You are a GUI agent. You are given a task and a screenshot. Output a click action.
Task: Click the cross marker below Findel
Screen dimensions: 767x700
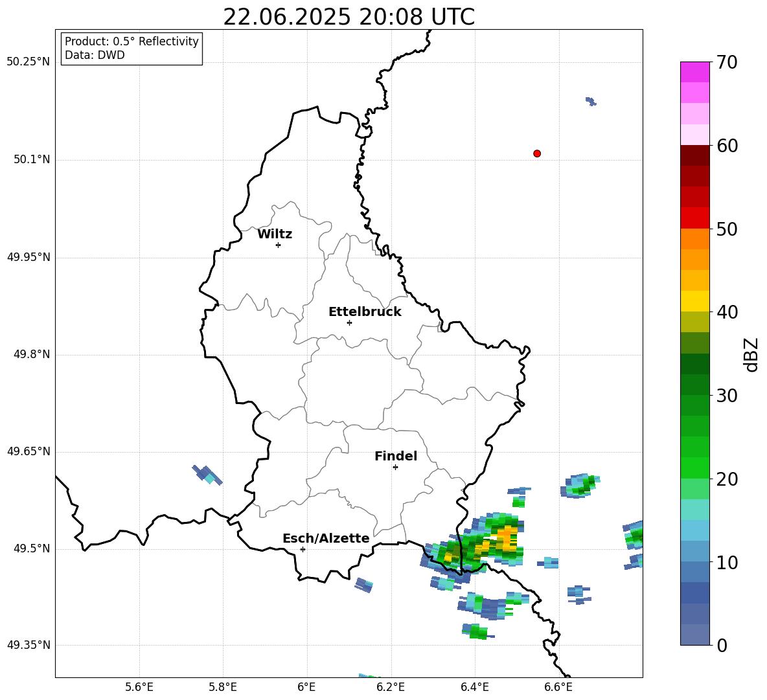pyautogui.click(x=395, y=467)
